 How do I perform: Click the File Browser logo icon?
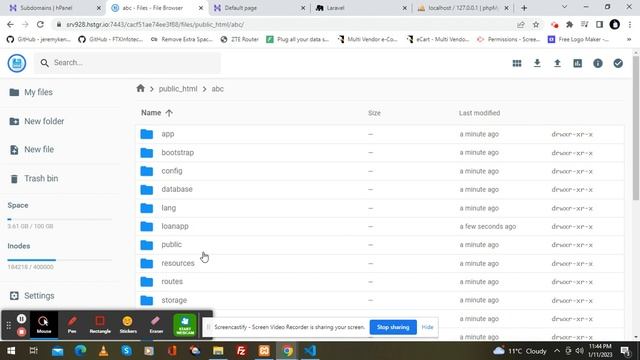point(17,63)
